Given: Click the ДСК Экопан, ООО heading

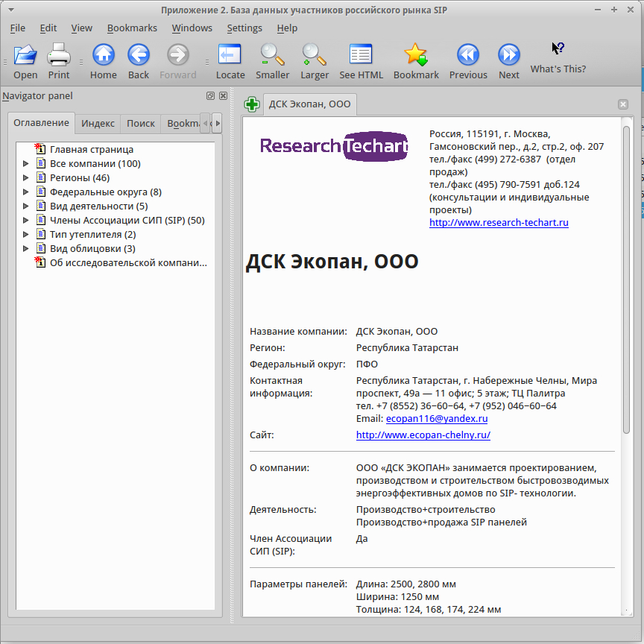Looking at the screenshot, I should (x=332, y=261).
